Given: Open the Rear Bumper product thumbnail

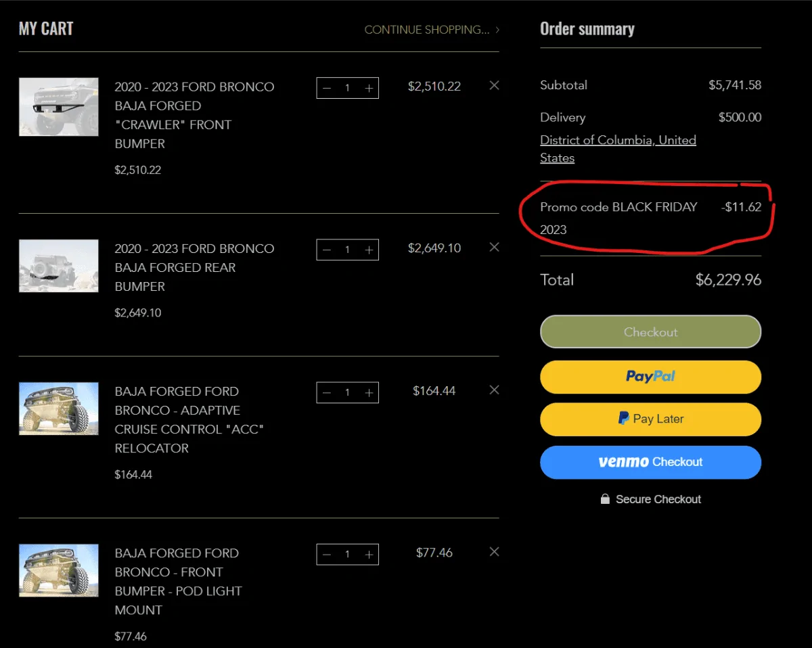Looking at the screenshot, I should click(59, 266).
